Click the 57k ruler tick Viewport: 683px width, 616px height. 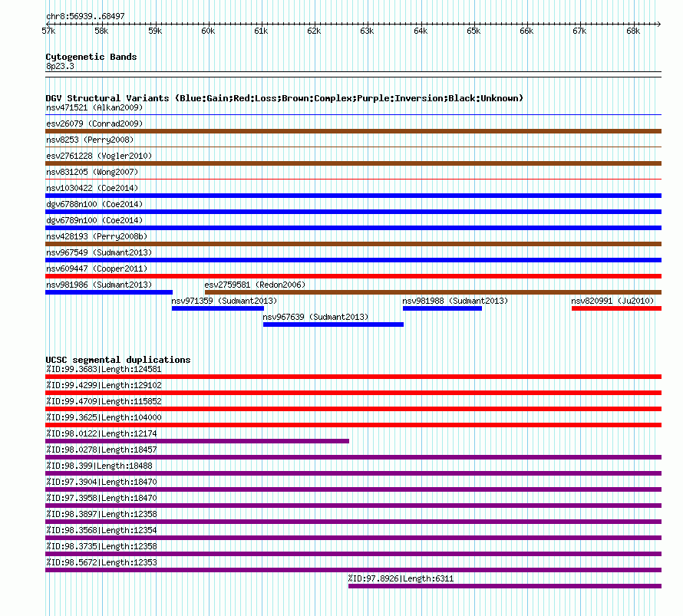[x=48, y=31]
